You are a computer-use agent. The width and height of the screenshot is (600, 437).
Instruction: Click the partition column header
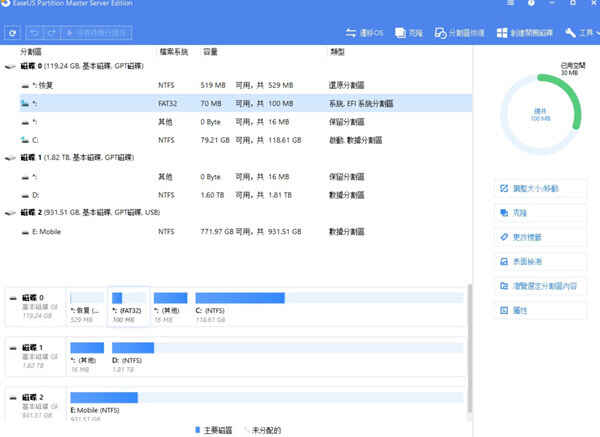[x=31, y=52]
